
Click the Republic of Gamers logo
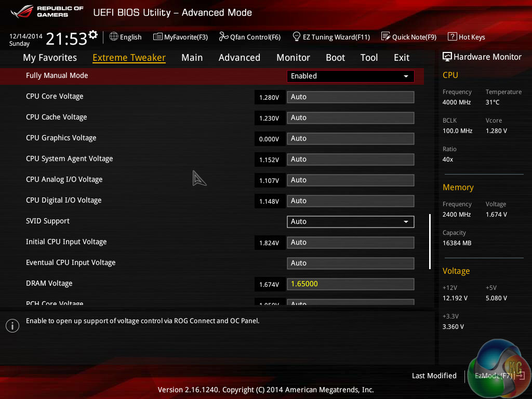tap(47, 11)
